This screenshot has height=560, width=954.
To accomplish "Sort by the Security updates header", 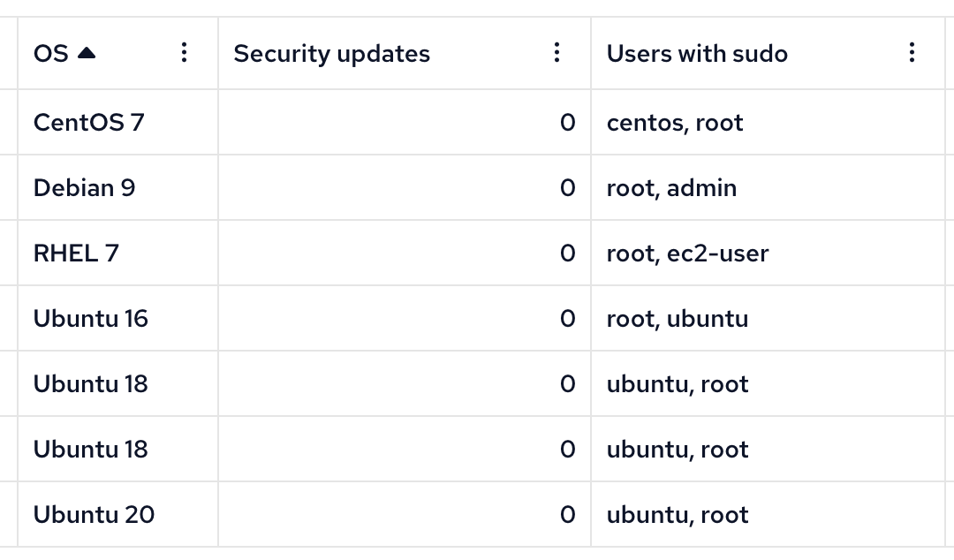I will pyautogui.click(x=331, y=54).
